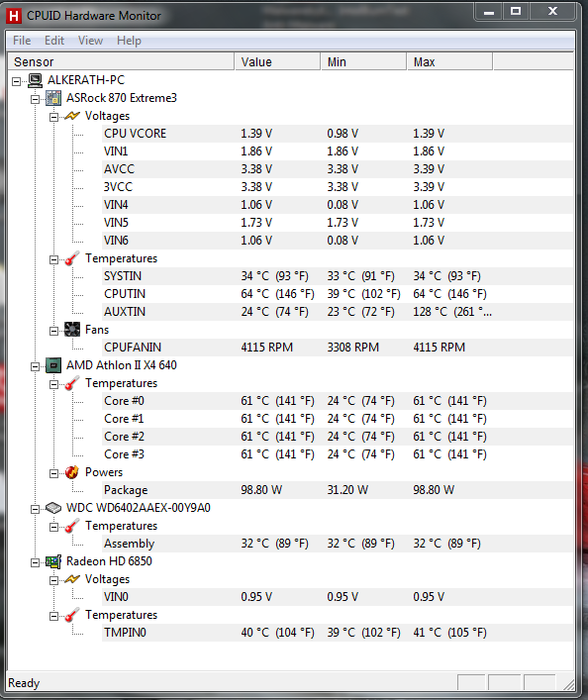Open the Edit menu
The image size is (588, 700).
[x=54, y=41]
